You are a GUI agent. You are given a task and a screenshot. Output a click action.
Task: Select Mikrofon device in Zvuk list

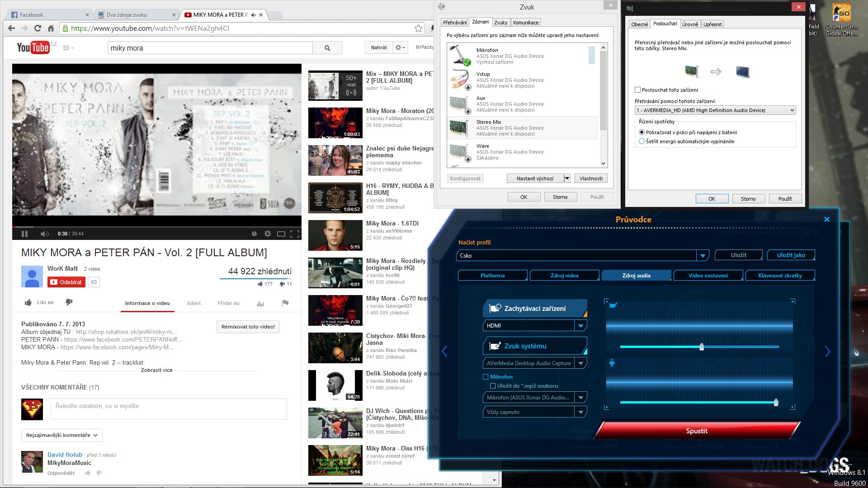[523, 56]
